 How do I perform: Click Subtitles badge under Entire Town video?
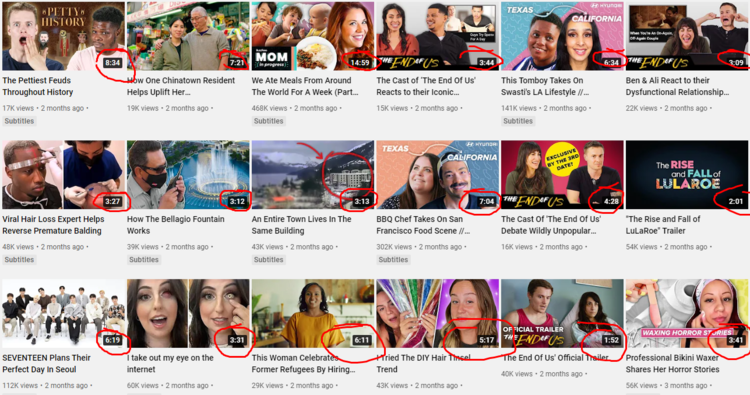268,260
